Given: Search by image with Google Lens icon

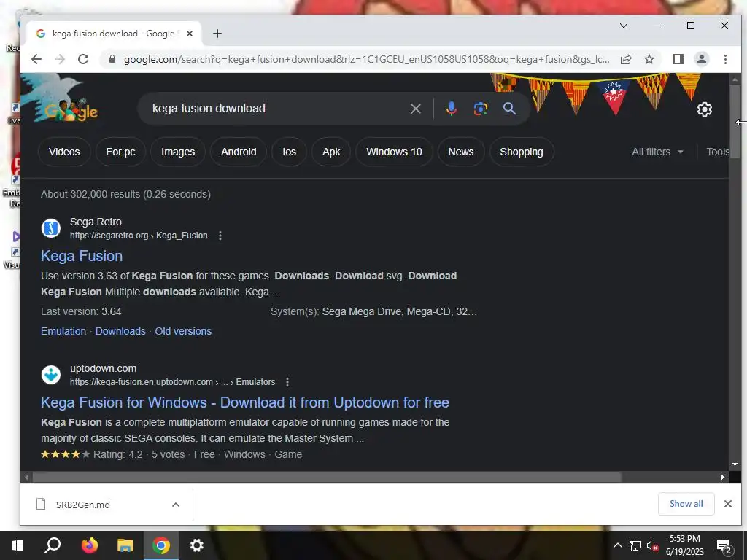Looking at the screenshot, I should [x=481, y=109].
